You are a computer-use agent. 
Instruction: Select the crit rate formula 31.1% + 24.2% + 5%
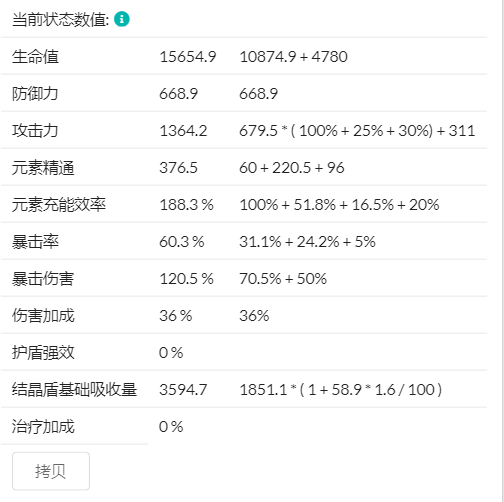[x=307, y=241]
